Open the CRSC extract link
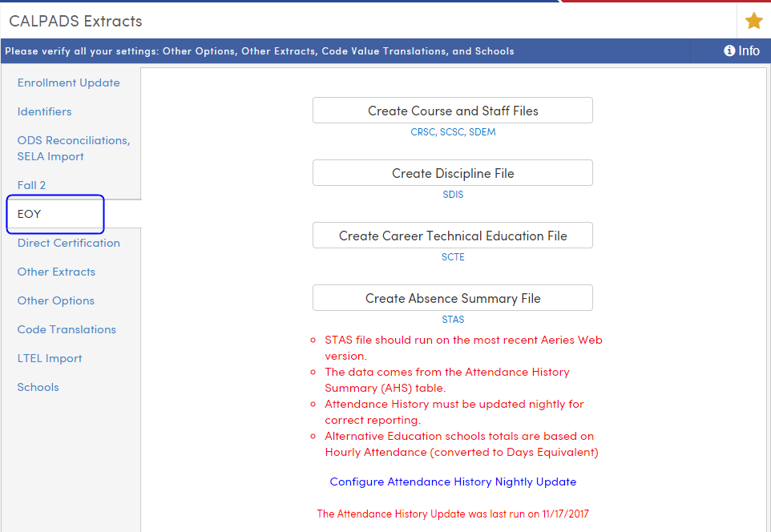 point(422,131)
